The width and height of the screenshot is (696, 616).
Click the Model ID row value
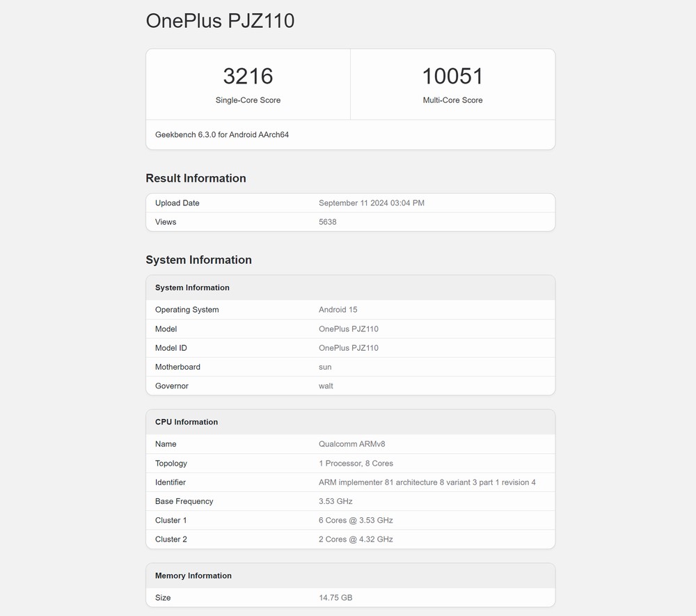click(x=348, y=348)
